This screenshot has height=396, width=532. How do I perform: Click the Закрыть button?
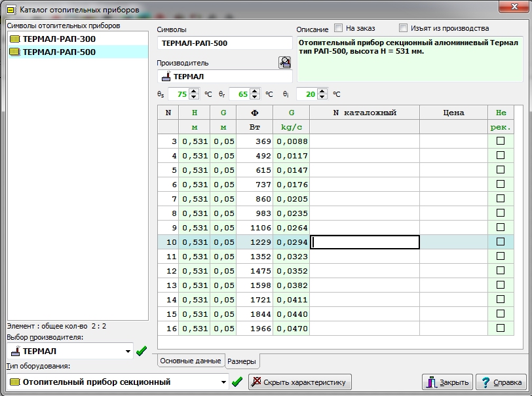click(x=448, y=382)
